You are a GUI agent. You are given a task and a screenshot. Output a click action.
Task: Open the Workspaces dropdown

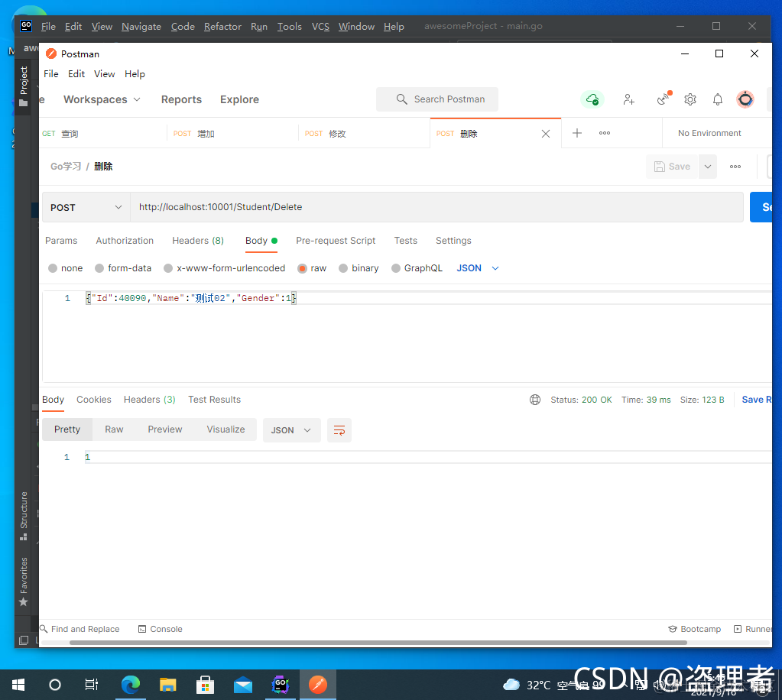[102, 99]
